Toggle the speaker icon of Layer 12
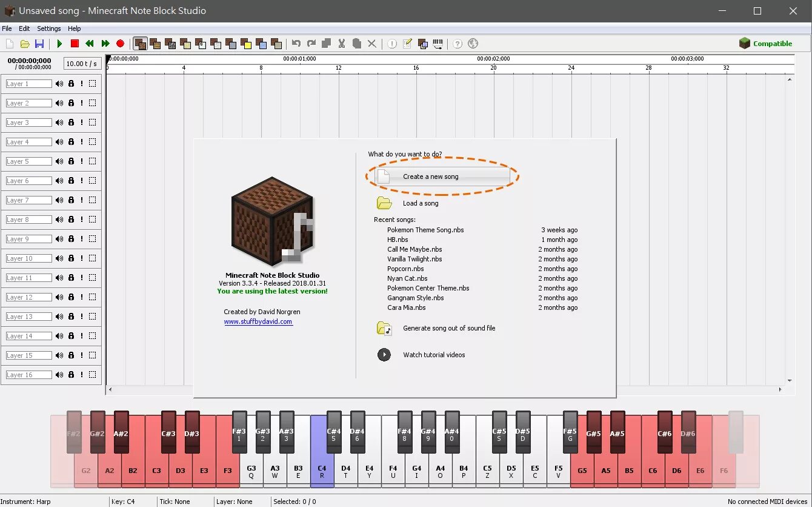 coord(59,297)
